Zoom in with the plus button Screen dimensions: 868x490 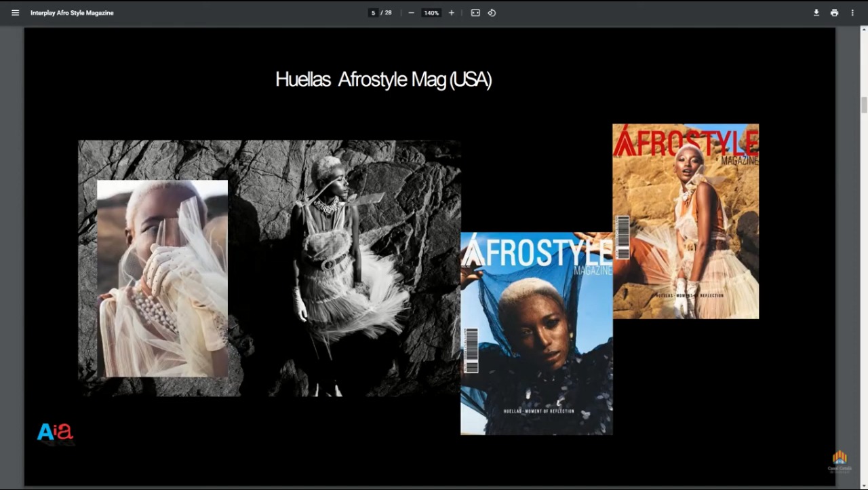point(452,13)
